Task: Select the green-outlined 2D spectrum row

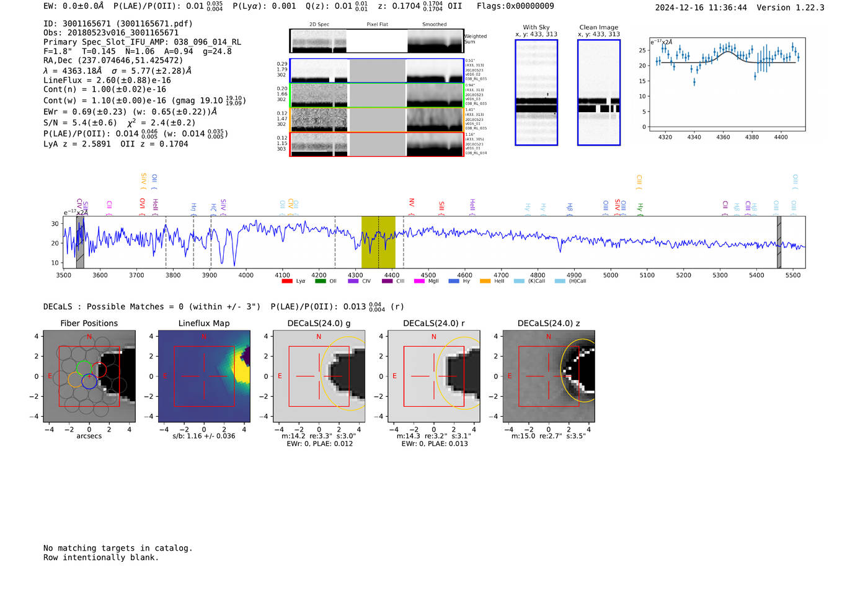Action: [376, 95]
